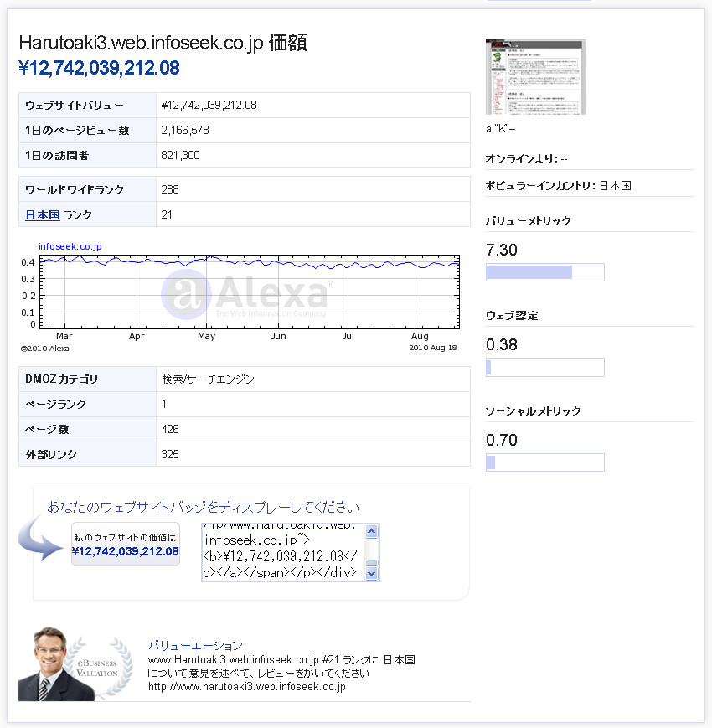Image resolution: width=712 pixels, height=728 pixels.
Task: Click the 2010 Aug 18 chart date
Action: pyautogui.click(x=432, y=348)
